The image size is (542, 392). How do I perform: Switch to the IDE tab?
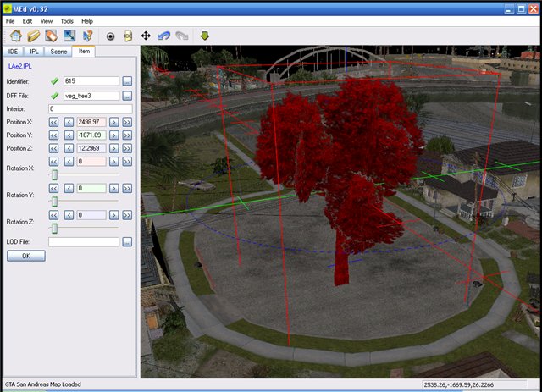[14, 52]
